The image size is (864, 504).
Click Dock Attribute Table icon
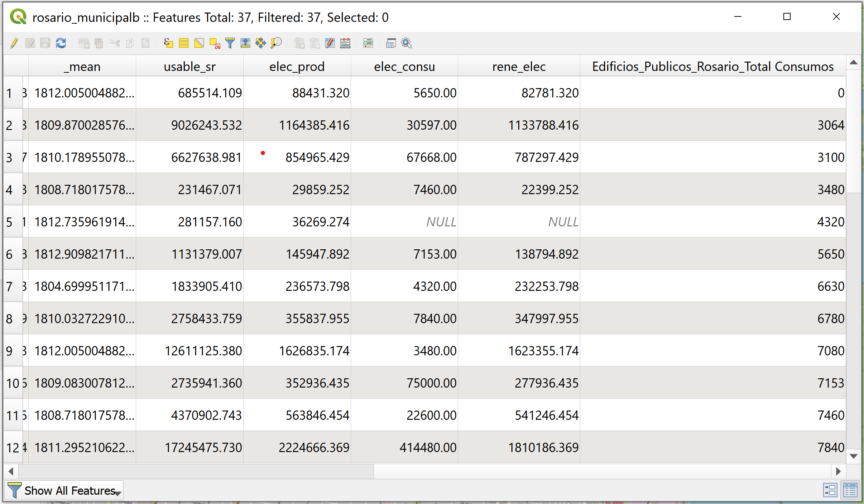click(391, 43)
